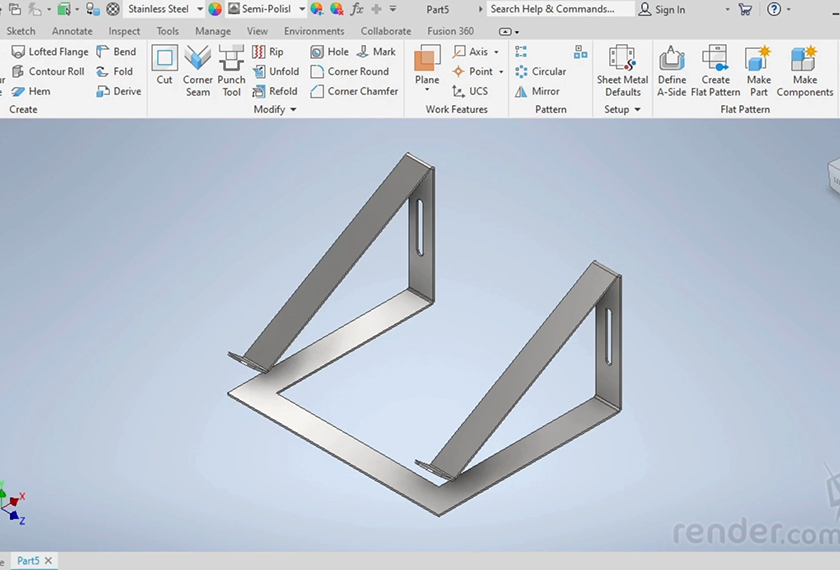Activate the Corner Seam tool
The height and width of the screenshot is (570, 840).
(198, 70)
